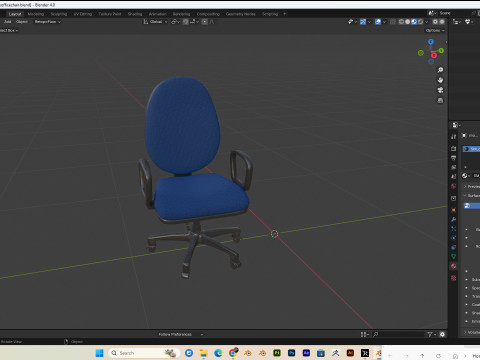This screenshot has width=480, height=360.
Task: Click the zoom magnifier in viewport
Action: pyautogui.click(x=440, y=70)
